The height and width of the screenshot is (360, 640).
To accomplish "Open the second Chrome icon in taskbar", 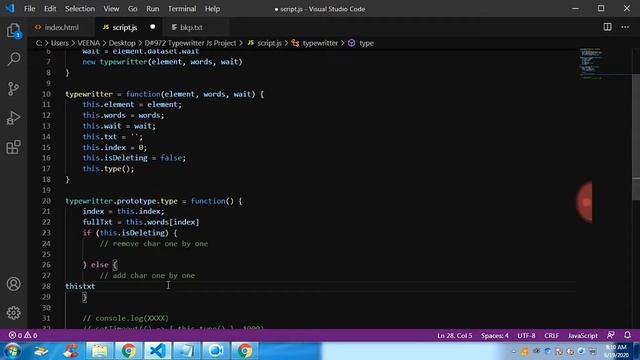I will (244, 351).
